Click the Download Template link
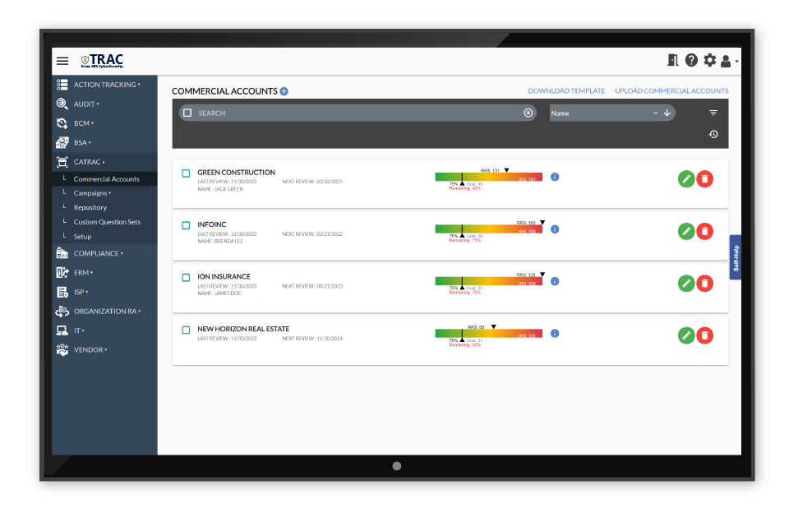The height and width of the screenshot is (522, 812). 565,90
